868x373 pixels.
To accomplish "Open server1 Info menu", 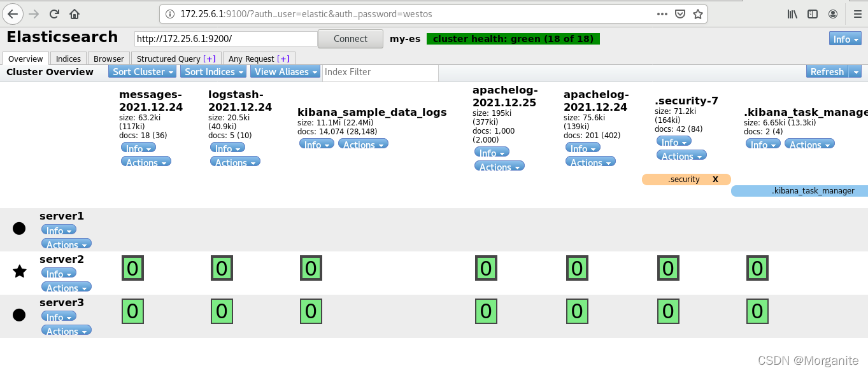I will [59, 230].
